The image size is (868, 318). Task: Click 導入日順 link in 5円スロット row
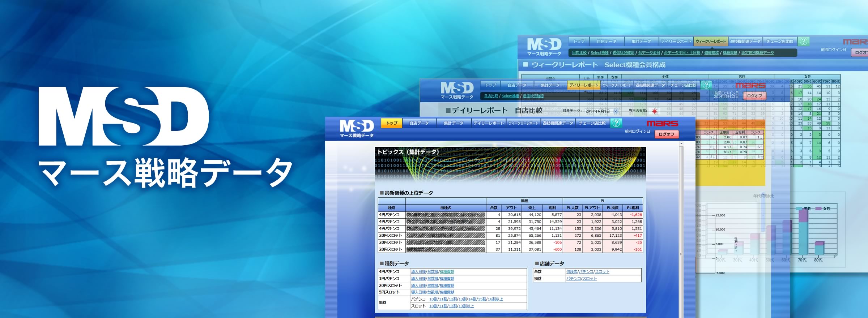(418, 292)
